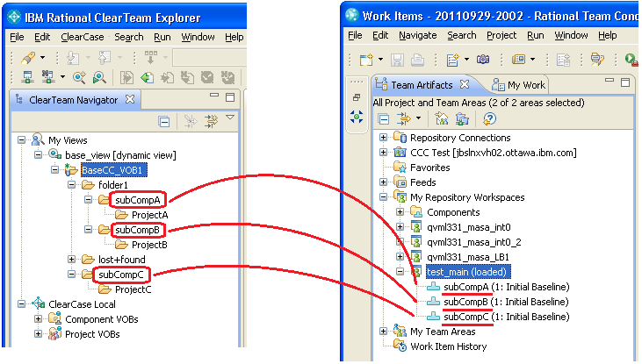Open Project menu in Work Items window
This screenshot has width=642, height=364.
[x=501, y=36]
